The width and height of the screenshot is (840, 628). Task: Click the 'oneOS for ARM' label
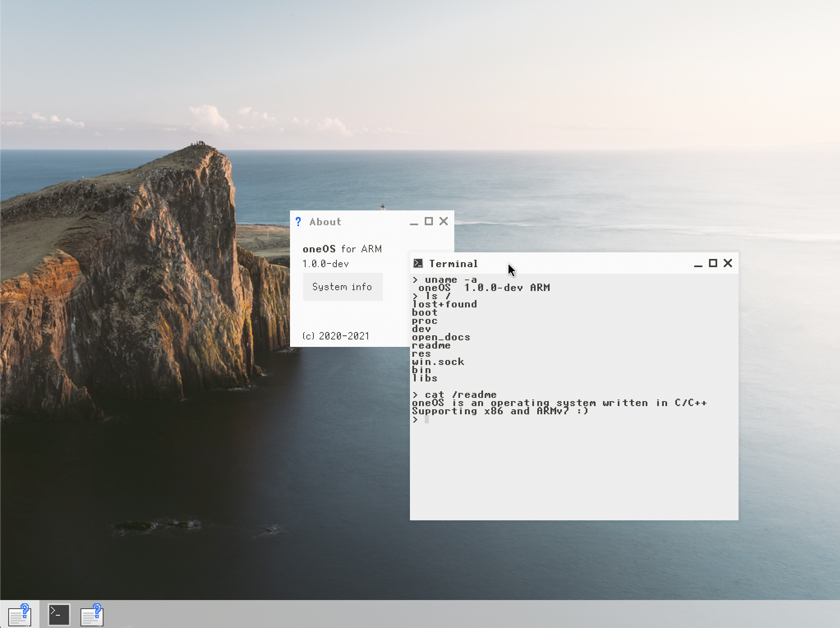pyautogui.click(x=342, y=249)
